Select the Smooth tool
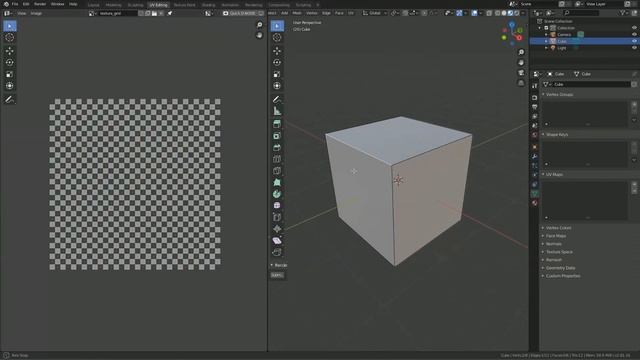The width and height of the screenshot is (640, 360). 277,206
